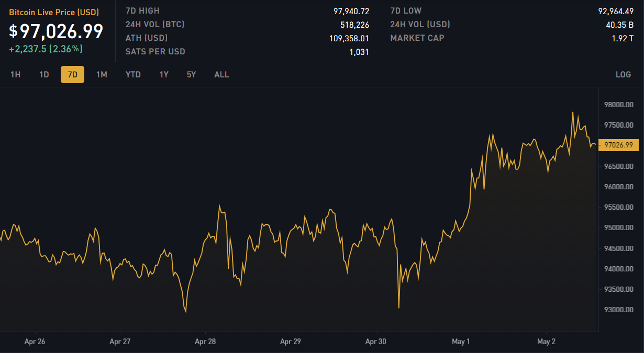This screenshot has width=644, height=353.
Task: Click the 7D LOW label
Action: pyautogui.click(x=406, y=11)
